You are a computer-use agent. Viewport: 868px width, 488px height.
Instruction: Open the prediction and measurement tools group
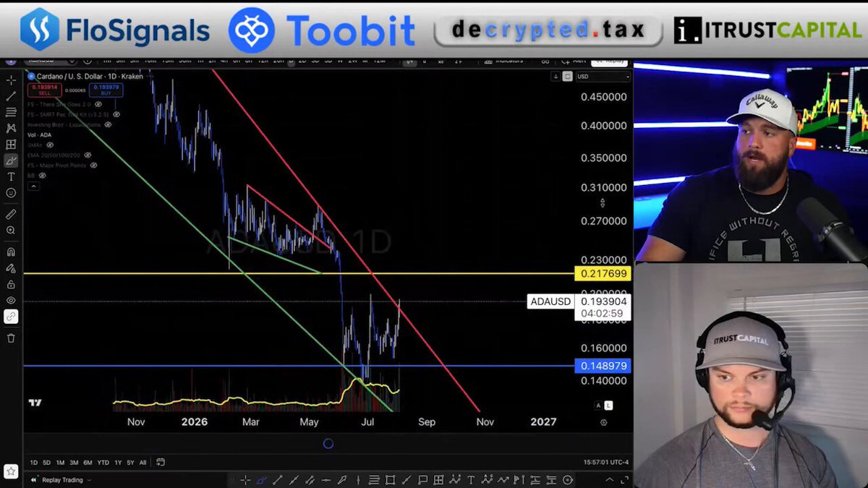(x=11, y=145)
